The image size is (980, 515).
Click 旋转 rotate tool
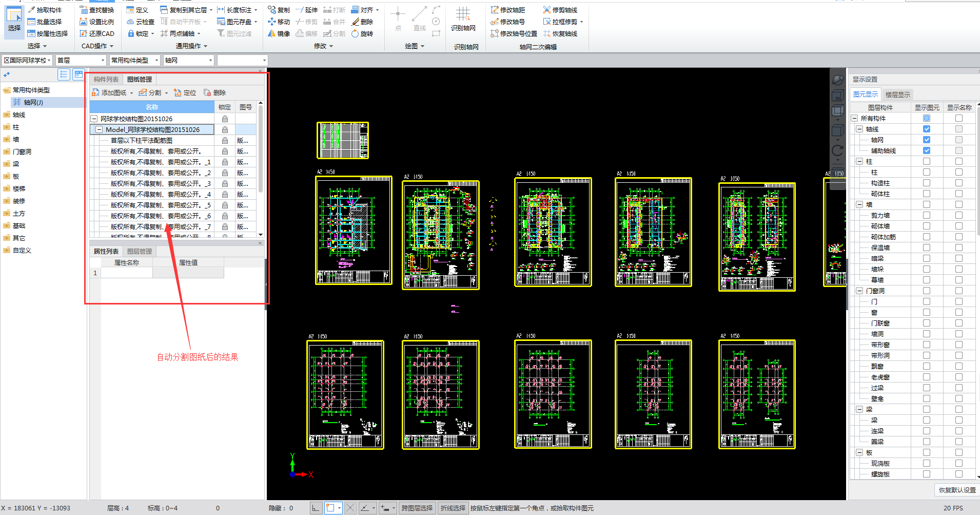362,33
